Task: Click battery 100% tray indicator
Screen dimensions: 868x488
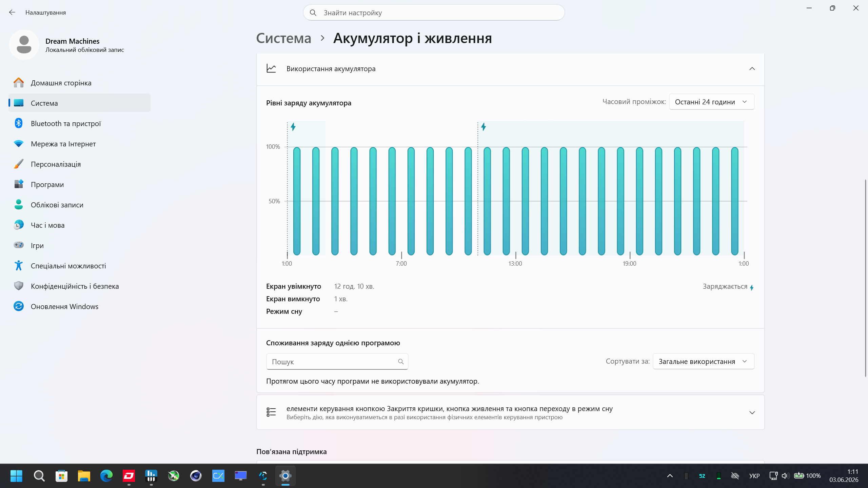Action: tap(807, 476)
